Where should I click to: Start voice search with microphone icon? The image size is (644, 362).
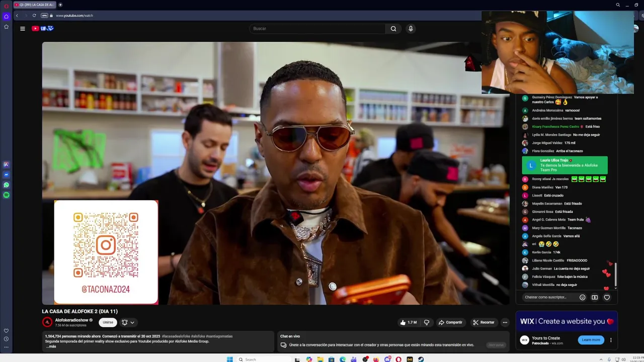(411, 29)
